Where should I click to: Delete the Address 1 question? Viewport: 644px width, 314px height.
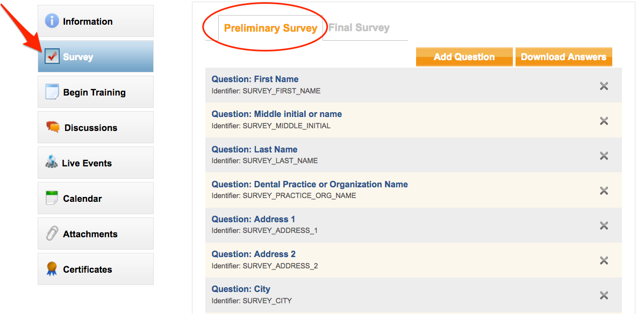604,225
